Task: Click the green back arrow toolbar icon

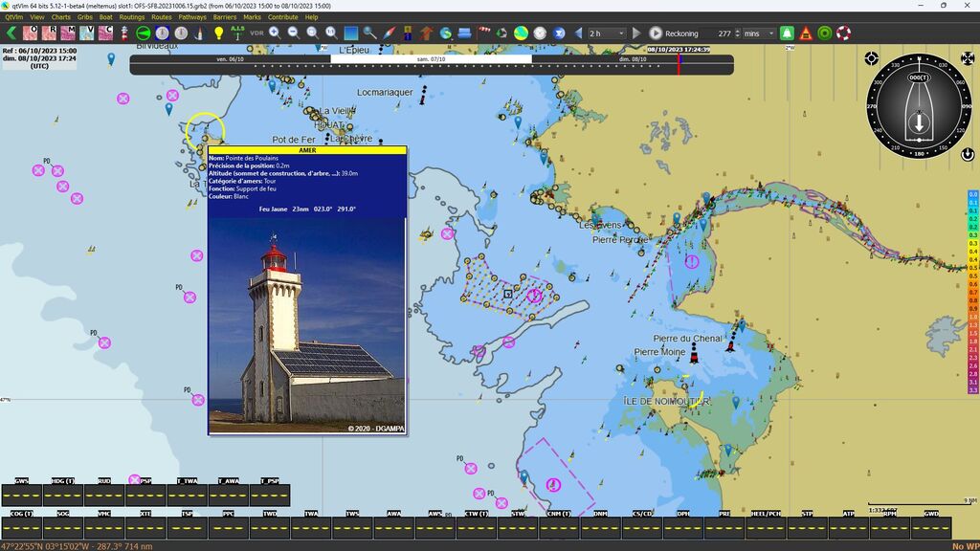Action: click(x=11, y=33)
